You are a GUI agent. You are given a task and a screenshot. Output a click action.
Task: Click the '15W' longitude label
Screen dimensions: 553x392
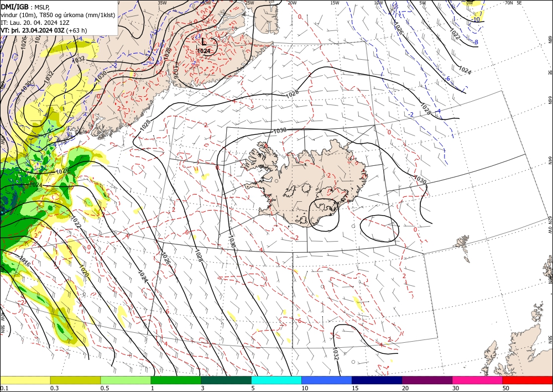[335, 3]
